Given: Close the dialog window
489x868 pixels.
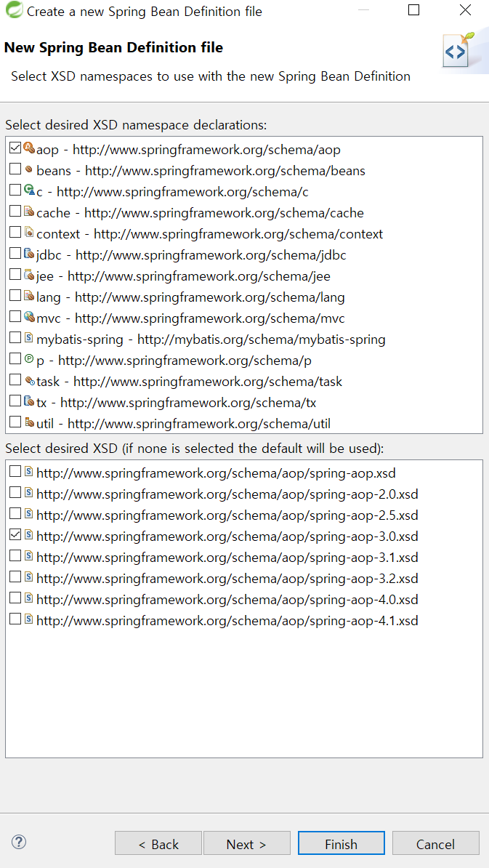Looking at the screenshot, I should tap(466, 10).
